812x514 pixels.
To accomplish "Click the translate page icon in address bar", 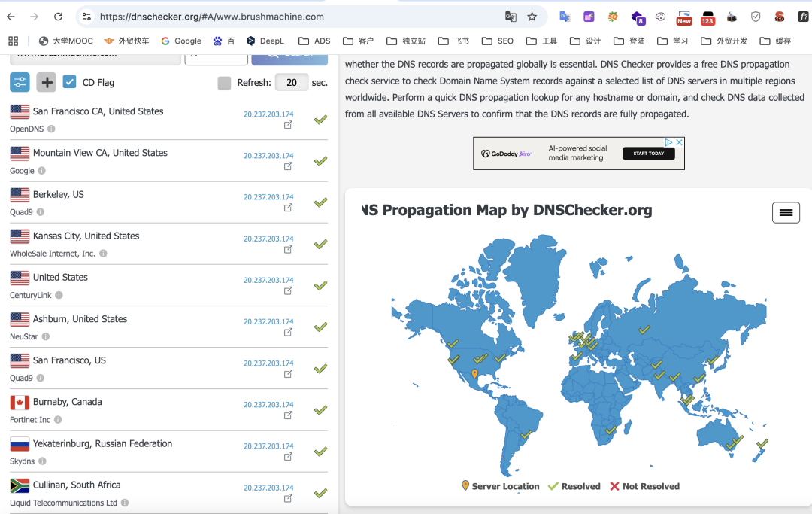I will coord(511,17).
